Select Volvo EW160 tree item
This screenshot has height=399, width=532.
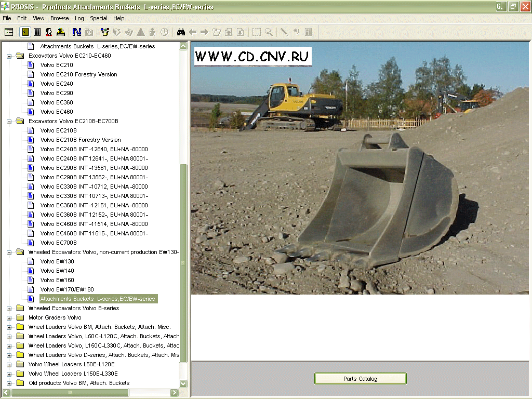point(57,280)
